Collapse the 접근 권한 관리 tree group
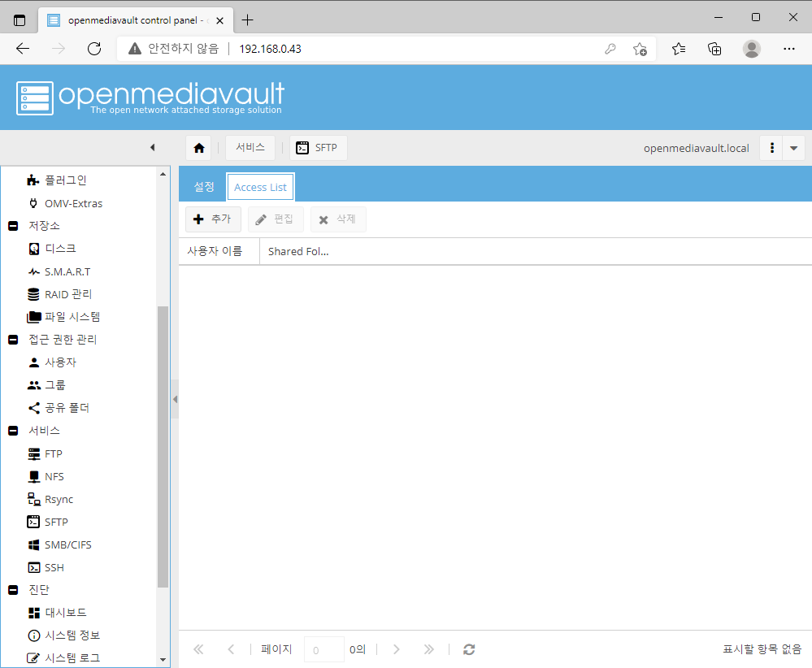Image resolution: width=812 pixels, height=668 pixels. 14,340
